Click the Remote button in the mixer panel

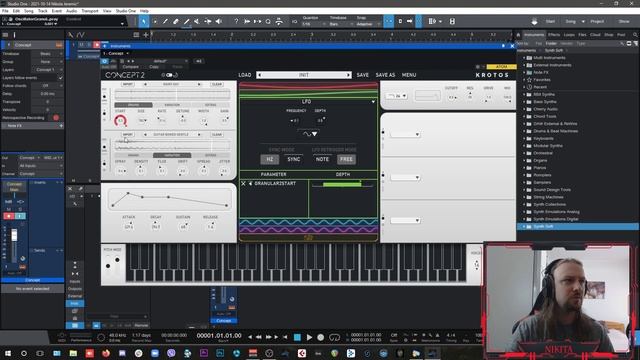(x=141, y=325)
